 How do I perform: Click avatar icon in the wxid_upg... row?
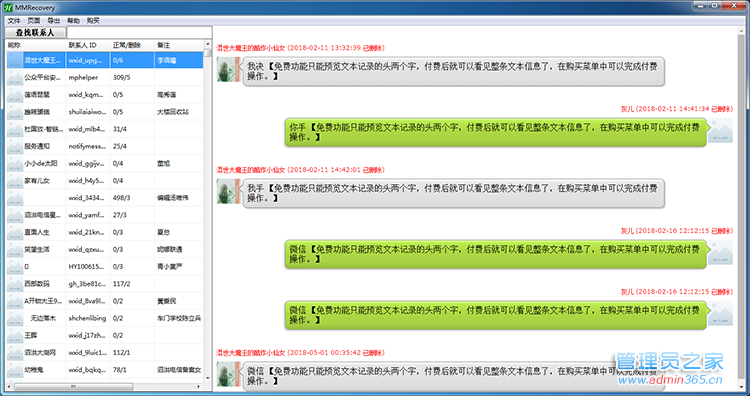pos(15,60)
